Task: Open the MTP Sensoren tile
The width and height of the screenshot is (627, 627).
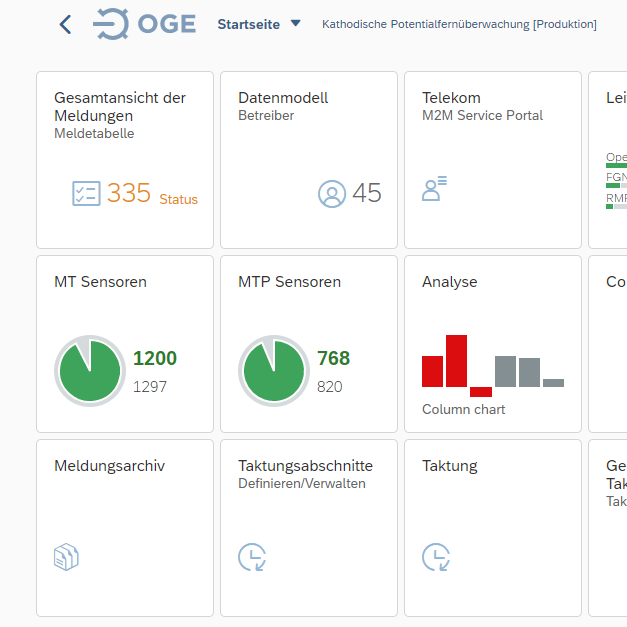Action: tap(309, 344)
